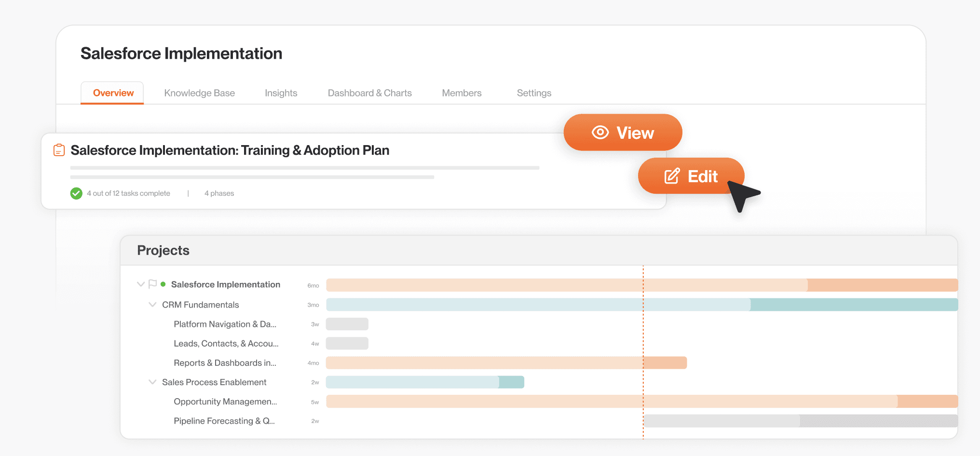This screenshot has width=980, height=456.
Task: Click the '4 phases' text
Action: pyautogui.click(x=219, y=193)
